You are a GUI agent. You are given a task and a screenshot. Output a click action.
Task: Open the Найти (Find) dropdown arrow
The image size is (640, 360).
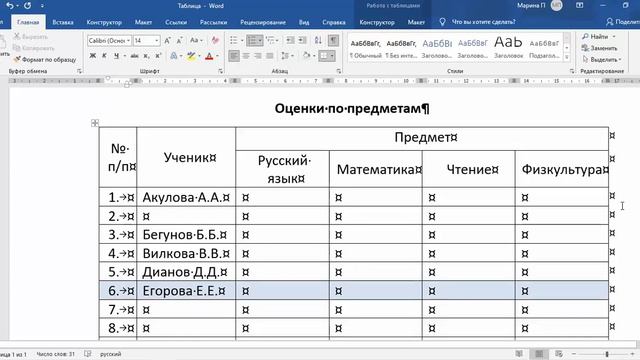(614, 37)
